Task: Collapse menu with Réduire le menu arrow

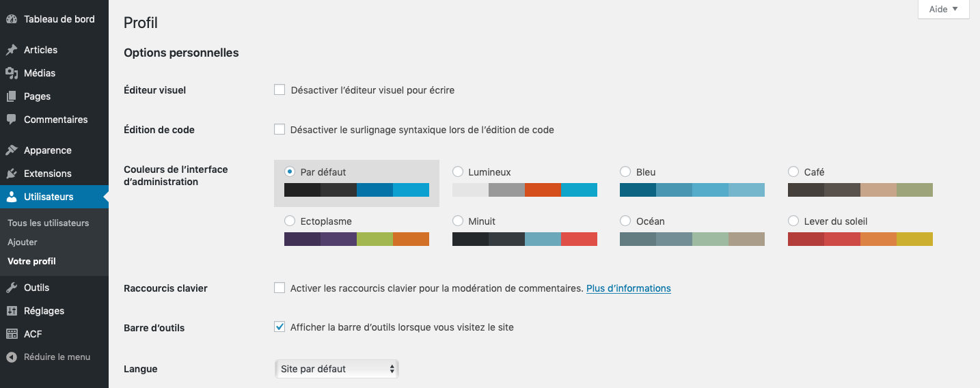Action: click(12, 357)
